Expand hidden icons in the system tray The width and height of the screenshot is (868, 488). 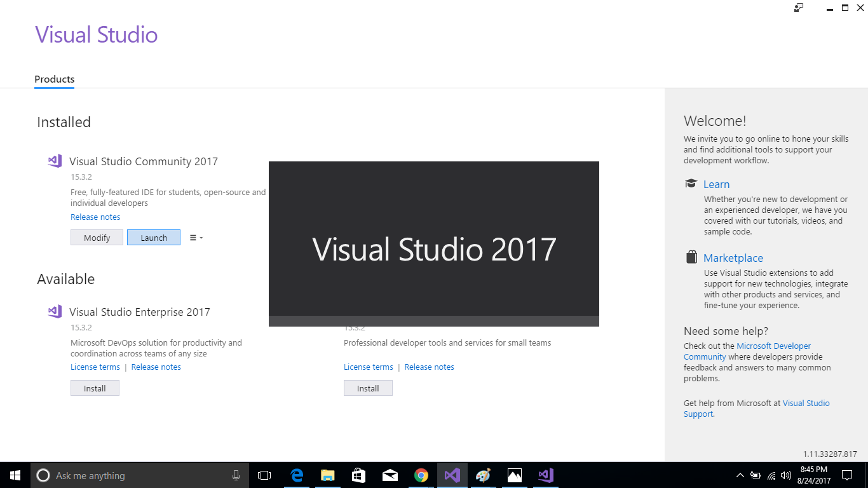740,475
